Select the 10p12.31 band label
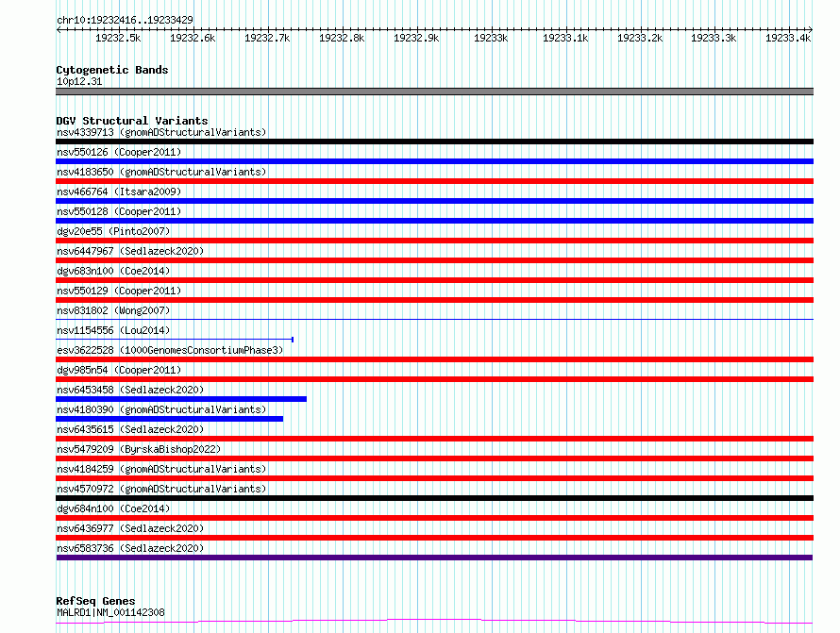840x633 pixels. pos(79,81)
